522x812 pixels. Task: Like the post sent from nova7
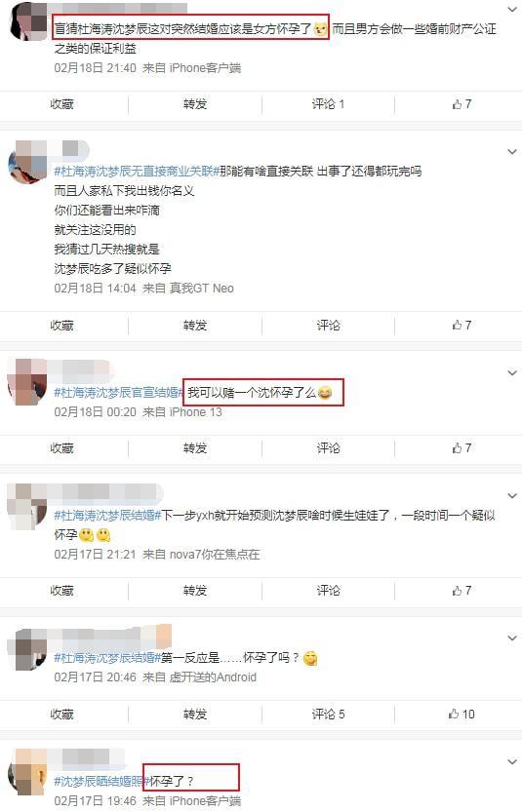(462, 591)
